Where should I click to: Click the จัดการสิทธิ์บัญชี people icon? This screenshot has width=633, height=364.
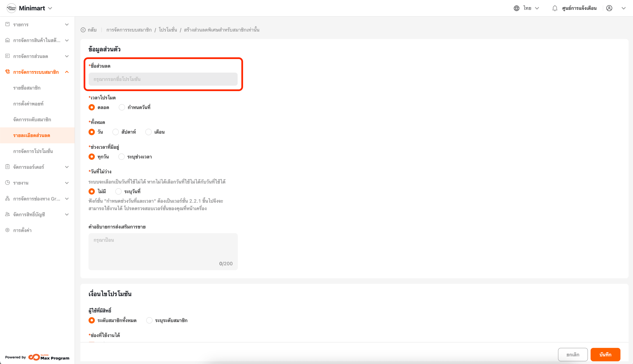[7, 215]
